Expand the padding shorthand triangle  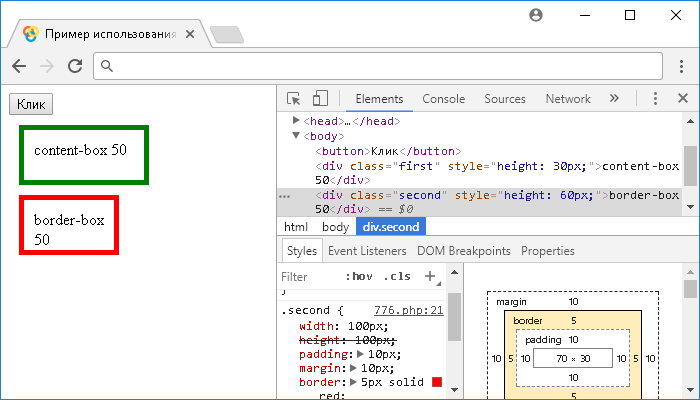[361, 354]
